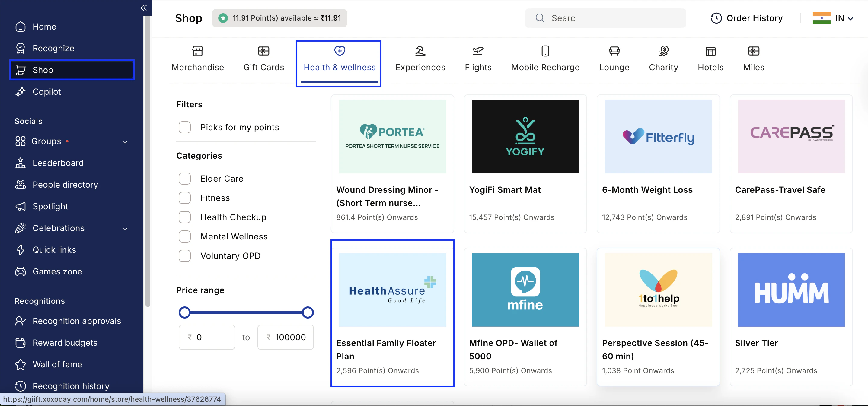868x406 pixels.
Task: Click the India flag icon
Action: (822, 18)
